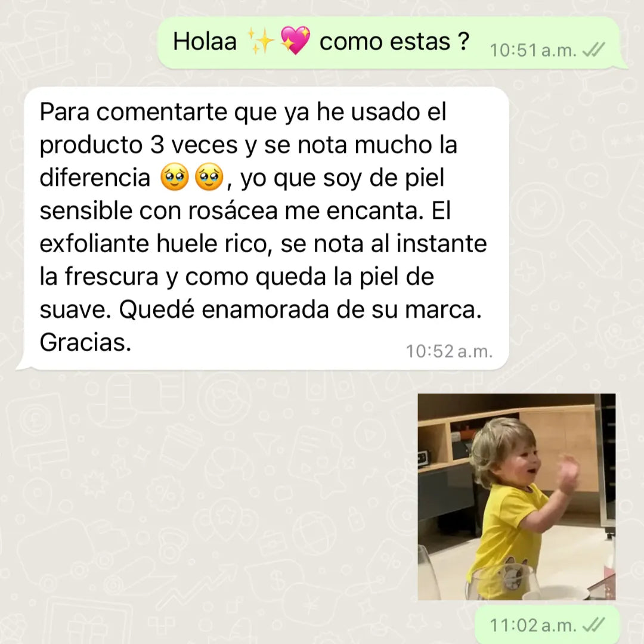Image resolution: width=644 pixels, height=644 pixels.
Task: Open the clapping toddler GIF
Action: pos(516,497)
